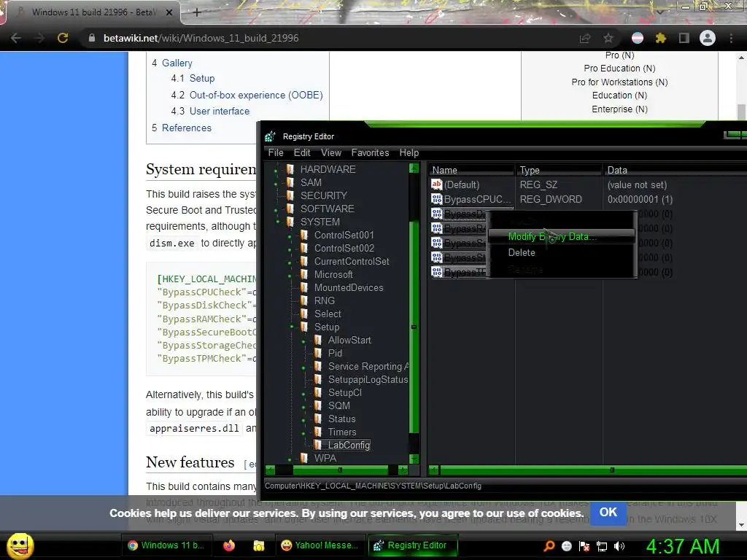Expand the HARDWARE registry key
The image size is (747, 560).
tap(275, 169)
